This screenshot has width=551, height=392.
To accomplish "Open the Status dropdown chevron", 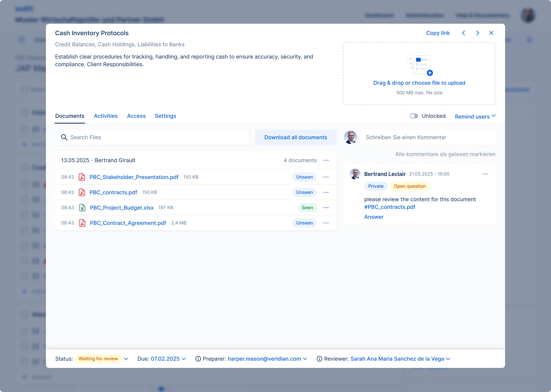I will tap(126, 359).
